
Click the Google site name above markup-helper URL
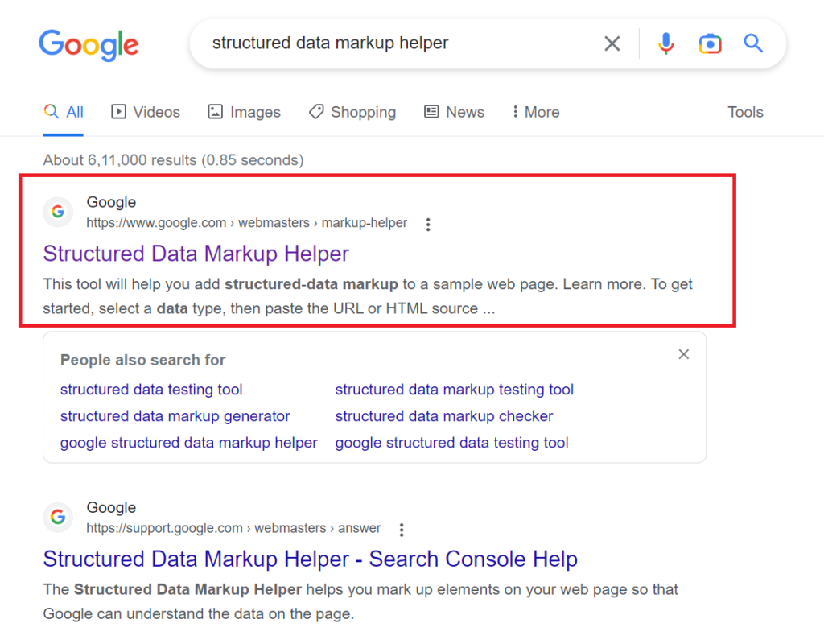click(x=111, y=202)
